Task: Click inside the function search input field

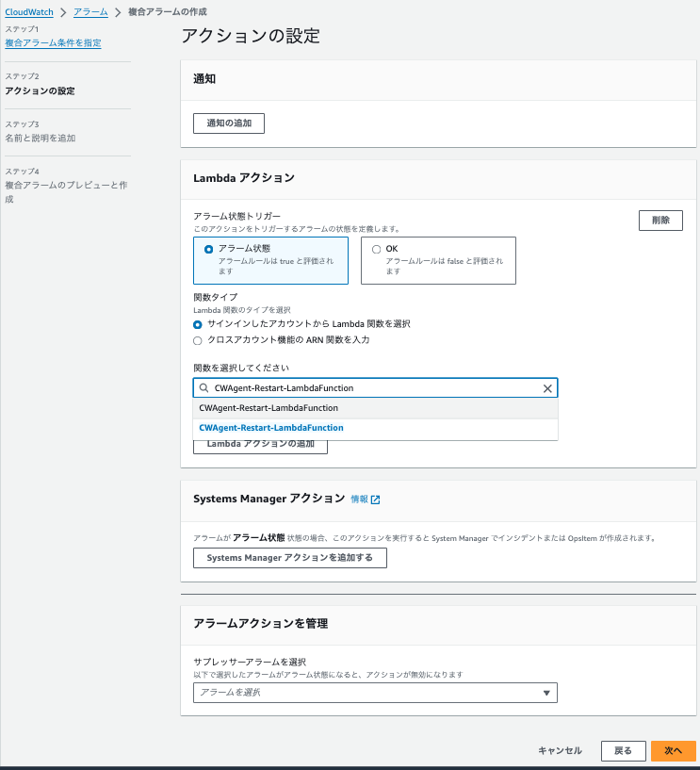Action: [367, 388]
